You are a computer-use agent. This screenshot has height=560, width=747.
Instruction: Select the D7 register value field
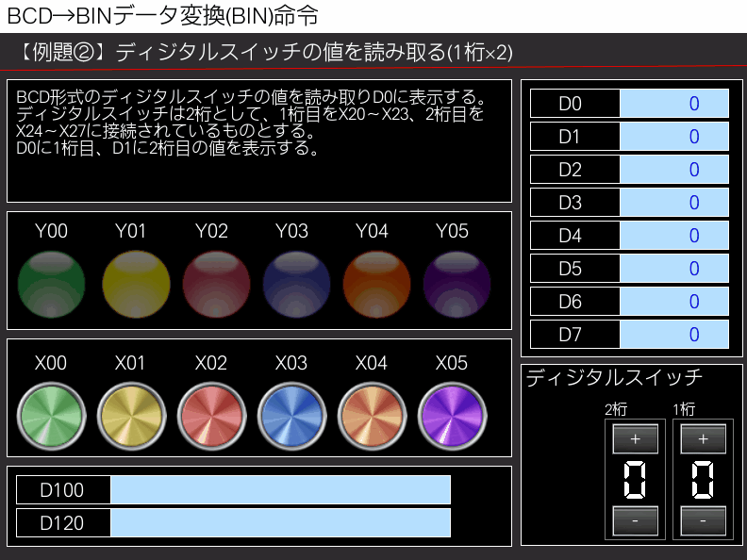coord(674,335)
